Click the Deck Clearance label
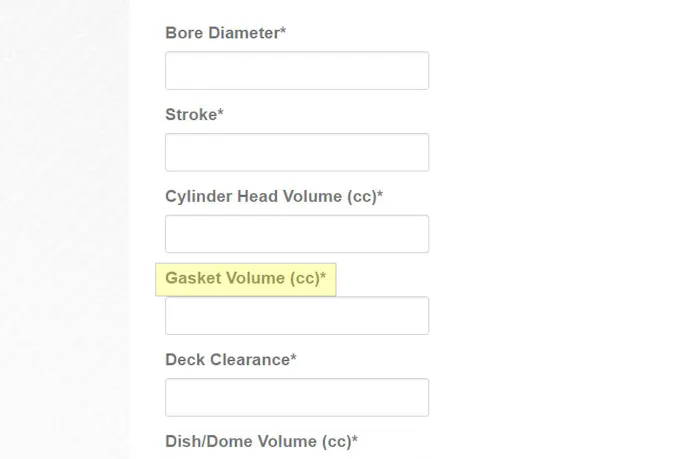 (227, 359)
